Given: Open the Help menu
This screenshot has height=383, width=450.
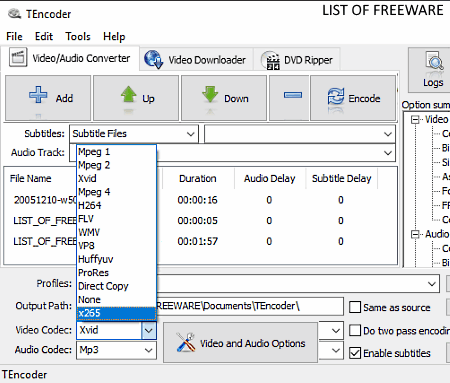Looking at the screenshot, I should click(x=114, y=36).
